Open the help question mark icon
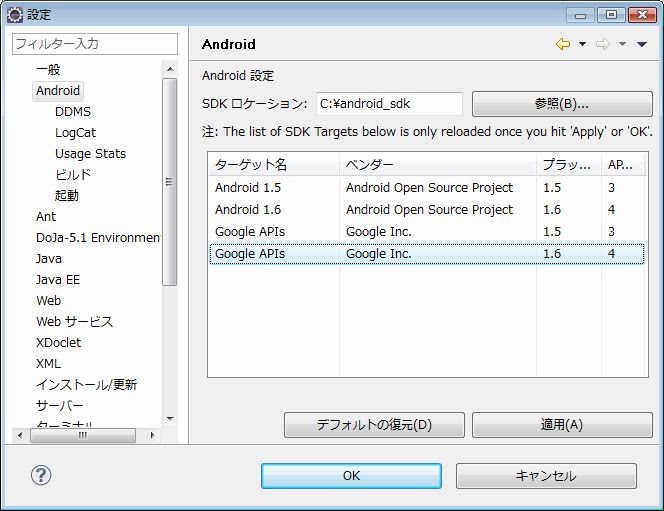Screen dimensions: 664x511 click(42, 475)
